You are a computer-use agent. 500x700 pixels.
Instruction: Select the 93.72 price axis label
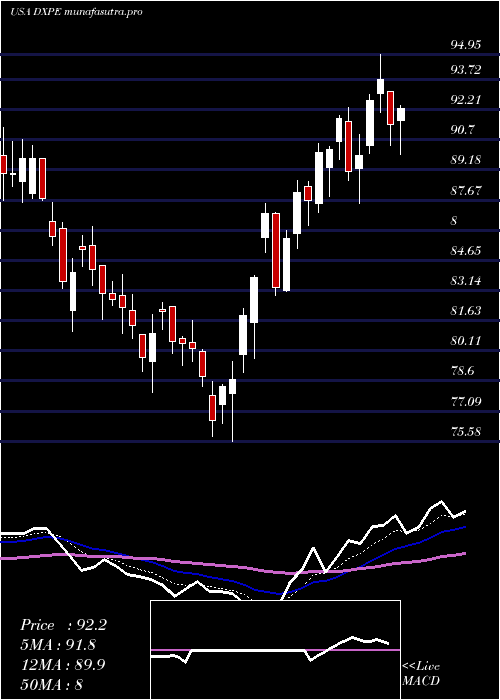(x=466, y=70)
